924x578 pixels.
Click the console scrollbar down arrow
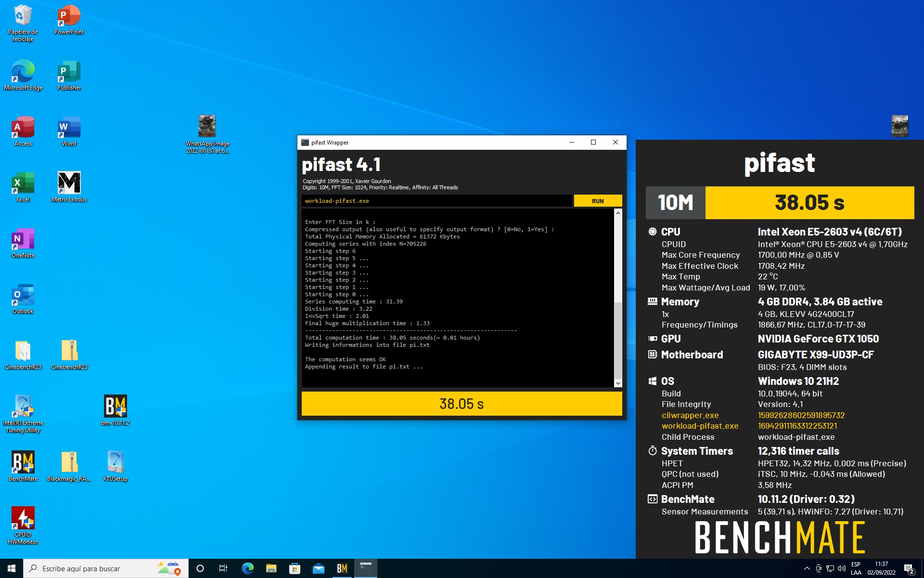point(618,383)
